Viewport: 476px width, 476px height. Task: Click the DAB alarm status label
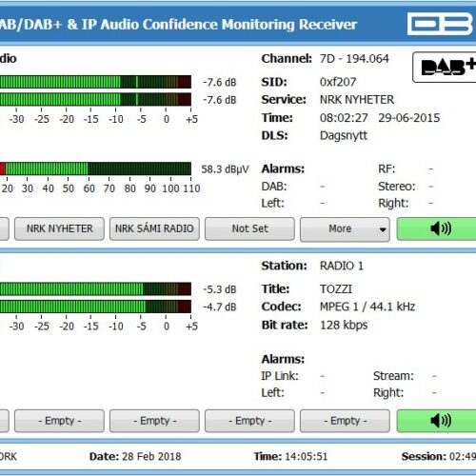274,187
